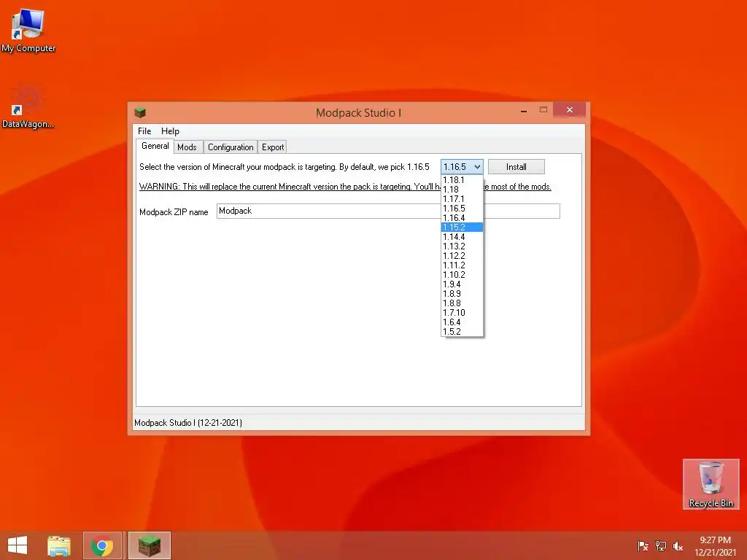Select version 1.18.1 from the list

point(462,180)
